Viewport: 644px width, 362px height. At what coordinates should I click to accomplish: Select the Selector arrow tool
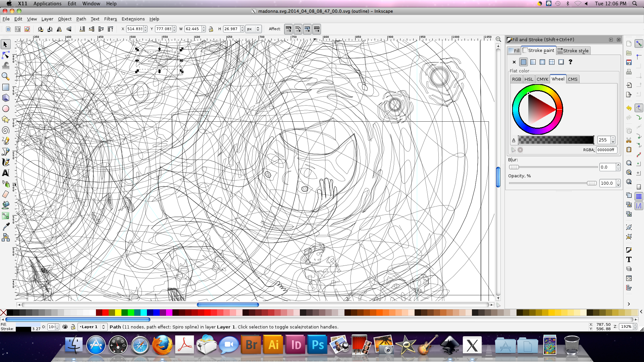click(6, 44)
